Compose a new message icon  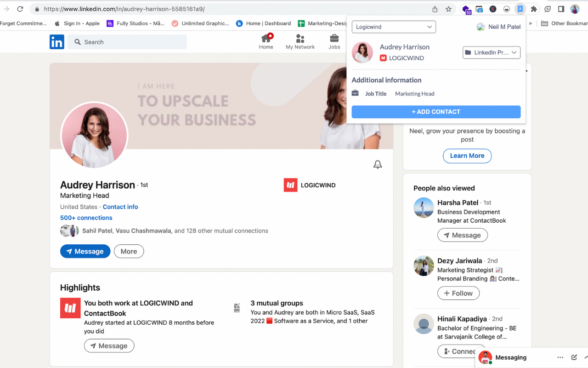[x=574, y=357]
